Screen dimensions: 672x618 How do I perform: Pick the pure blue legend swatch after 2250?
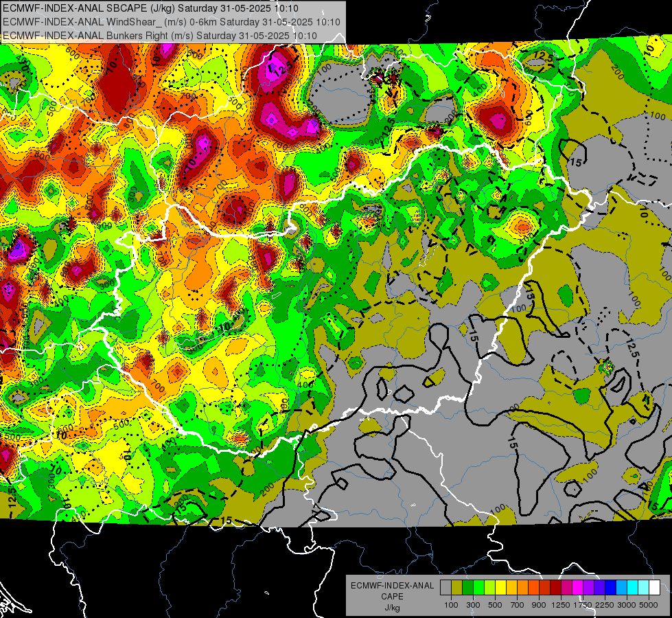click(x=610, y=588)
